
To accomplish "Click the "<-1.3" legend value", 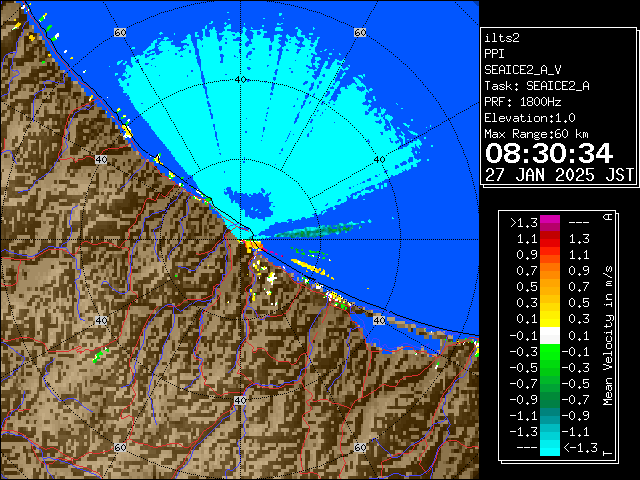I will point(580,448).
